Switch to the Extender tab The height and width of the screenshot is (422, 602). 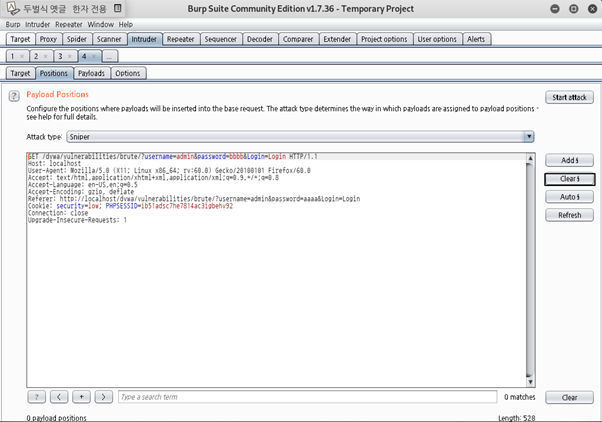(x=337, y=39)
